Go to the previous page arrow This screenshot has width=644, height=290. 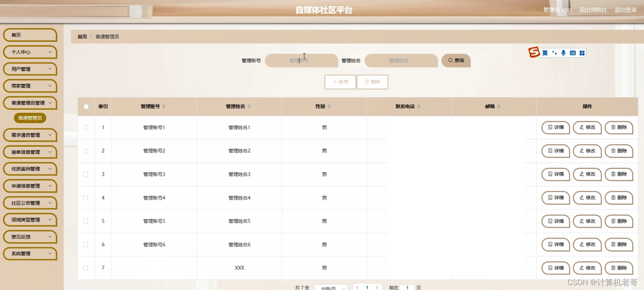point(357,288)
